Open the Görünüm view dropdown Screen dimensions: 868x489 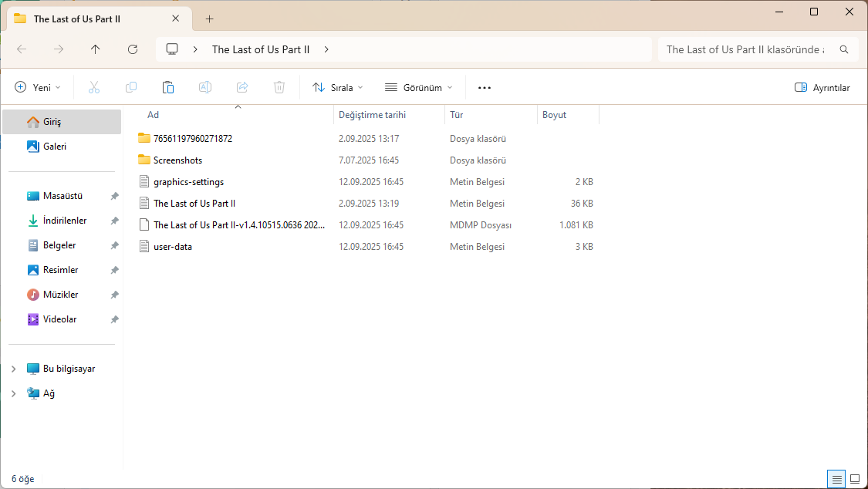tap(418, 87)
